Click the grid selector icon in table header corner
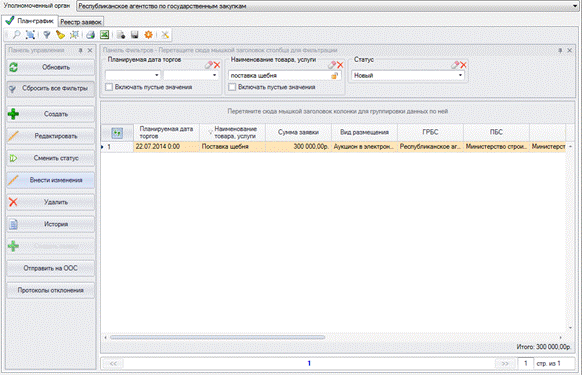 [117, 133]
